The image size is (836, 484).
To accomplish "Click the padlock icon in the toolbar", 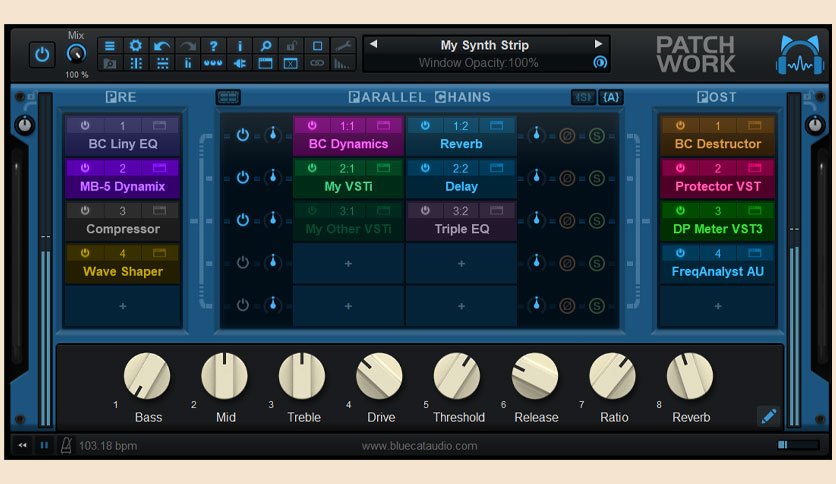I will coord(291,46).
